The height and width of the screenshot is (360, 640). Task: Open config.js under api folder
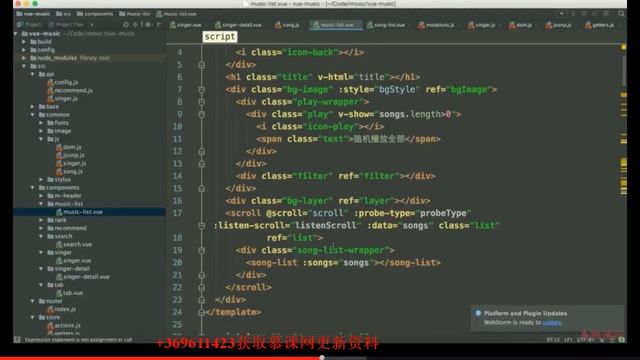tap(62, 82)
